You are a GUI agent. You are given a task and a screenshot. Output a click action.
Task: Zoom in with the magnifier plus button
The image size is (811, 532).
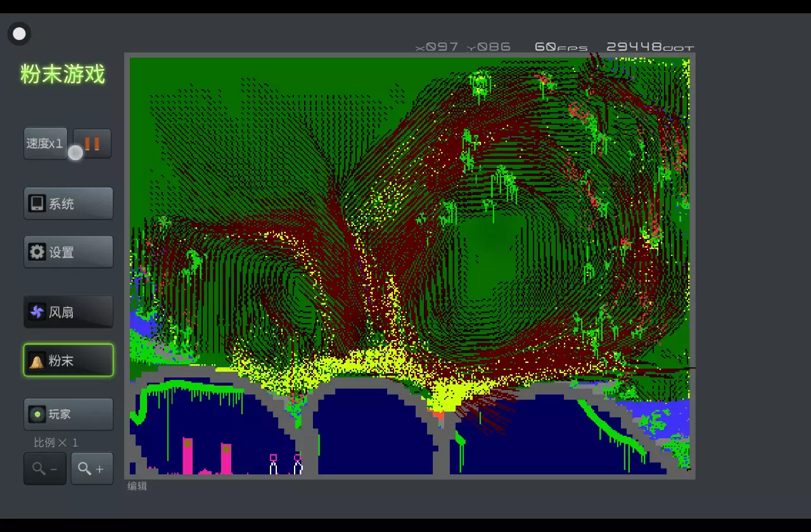point(92,469)
